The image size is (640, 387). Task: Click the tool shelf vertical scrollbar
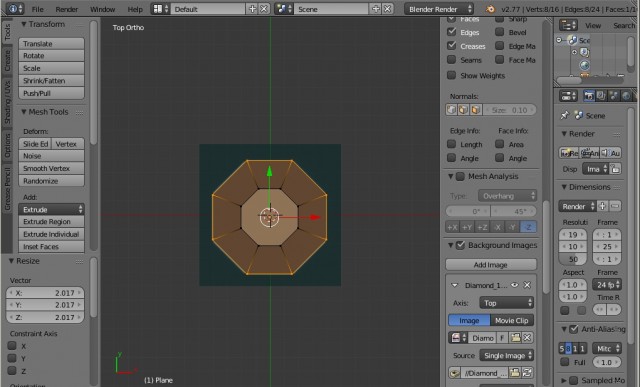[x=93, y=82]
